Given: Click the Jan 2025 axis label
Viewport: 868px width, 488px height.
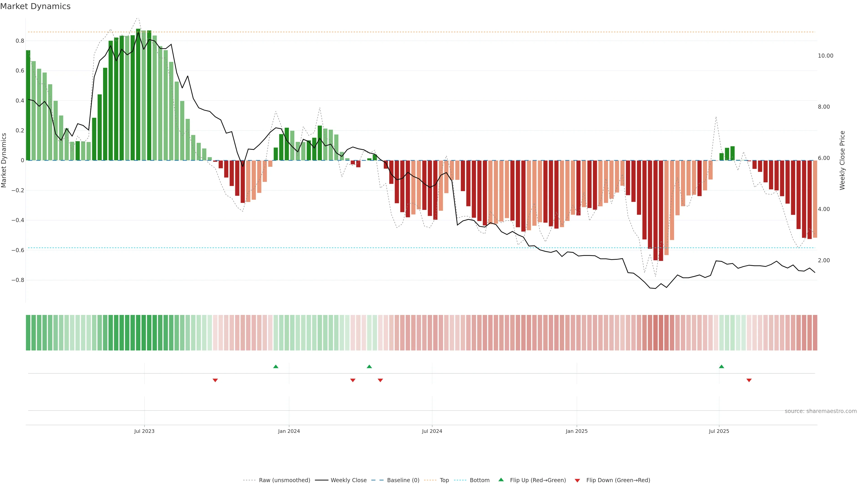Looking at the screenshot, I should pos(577,431).
